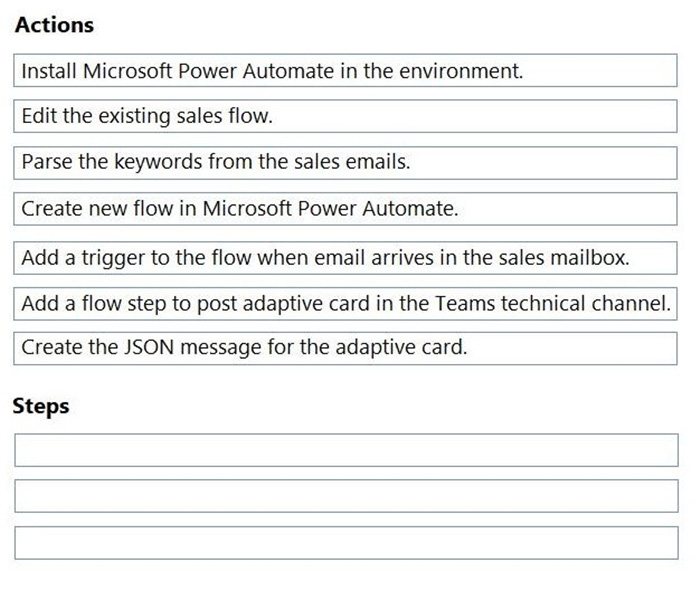This screenshot has width=700, height=591.
Task: Pick 'Parse the keywords from the sales emails'
Action: pos(346,162)
